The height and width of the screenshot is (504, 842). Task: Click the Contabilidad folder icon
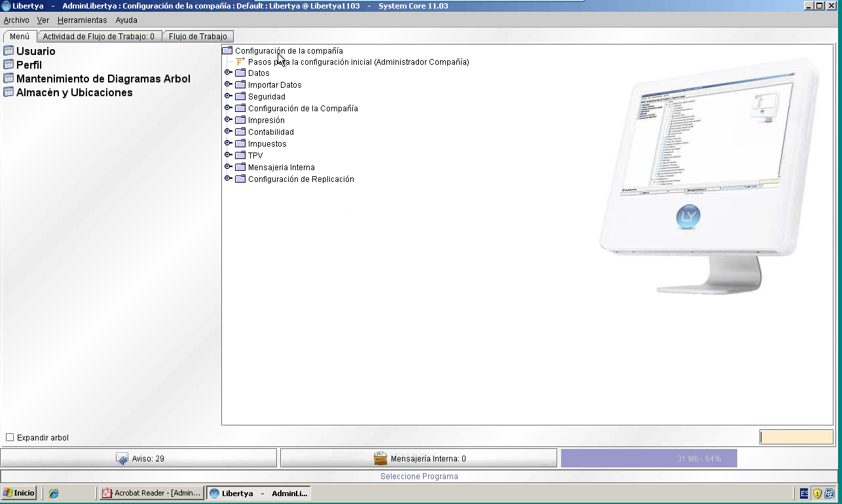[x=240, y=132]
